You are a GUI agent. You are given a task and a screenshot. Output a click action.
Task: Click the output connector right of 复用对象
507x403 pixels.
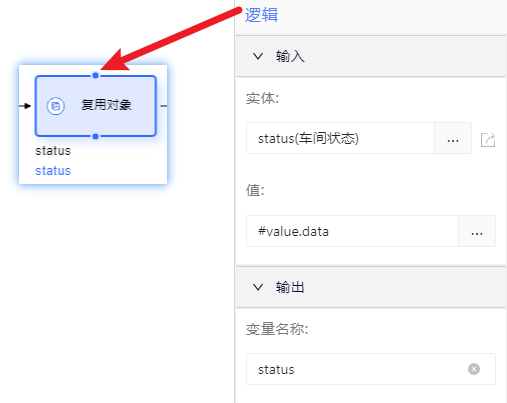coord(164,106)
